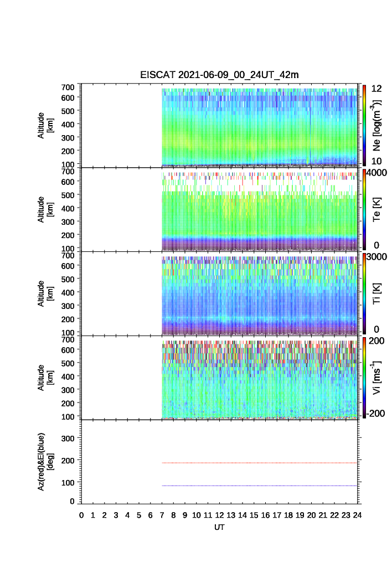Click the blue elevation line
This screenshot has width=392, height=588.
(x=259, y=486)
